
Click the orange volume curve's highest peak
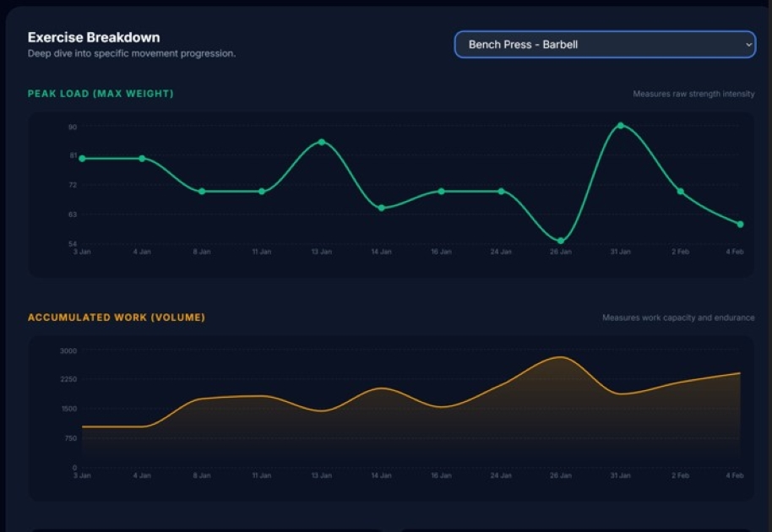(x=559, y=357)
